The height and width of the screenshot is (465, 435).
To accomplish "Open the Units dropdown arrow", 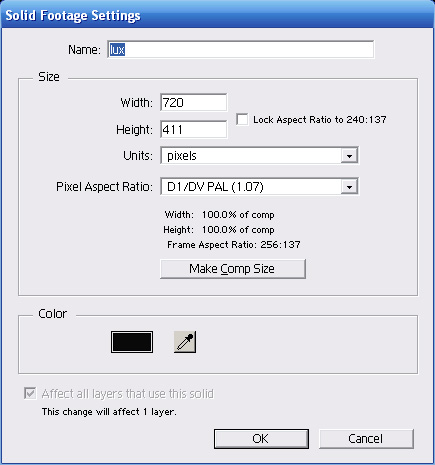I will tap(349, 156).
